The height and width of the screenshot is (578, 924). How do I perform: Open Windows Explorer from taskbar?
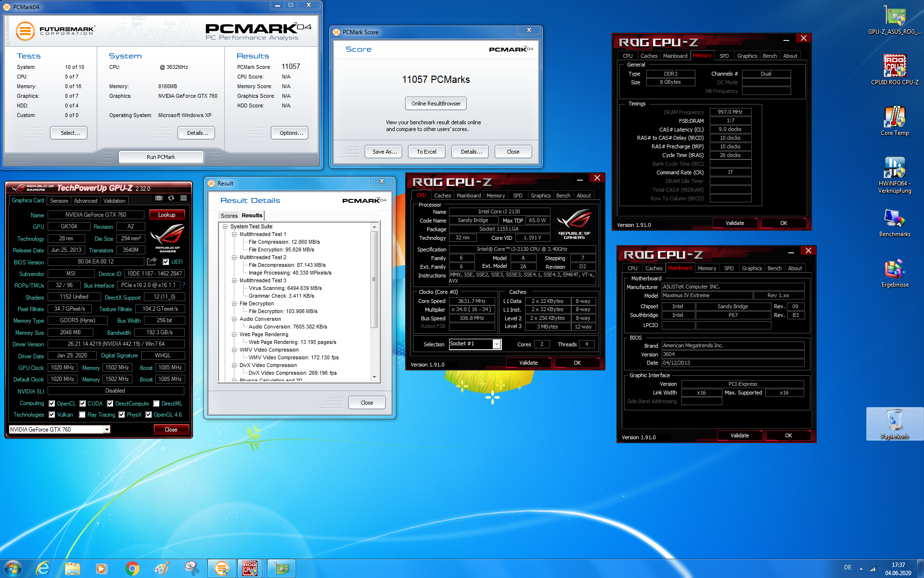point(73,568)
